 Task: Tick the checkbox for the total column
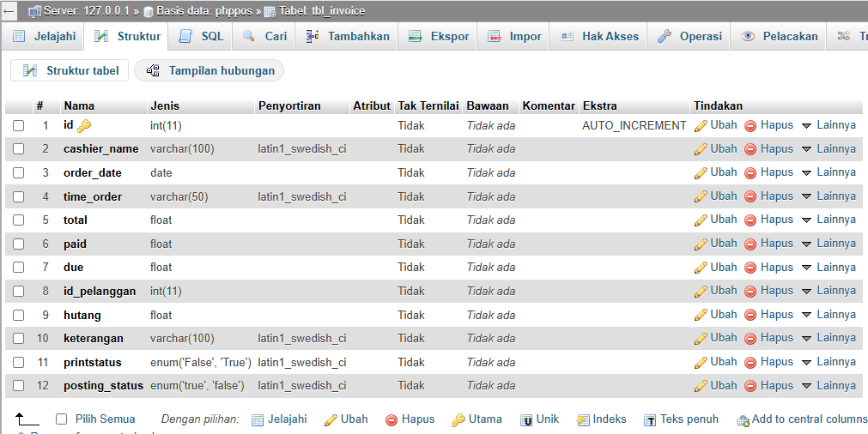pos(18,220)
